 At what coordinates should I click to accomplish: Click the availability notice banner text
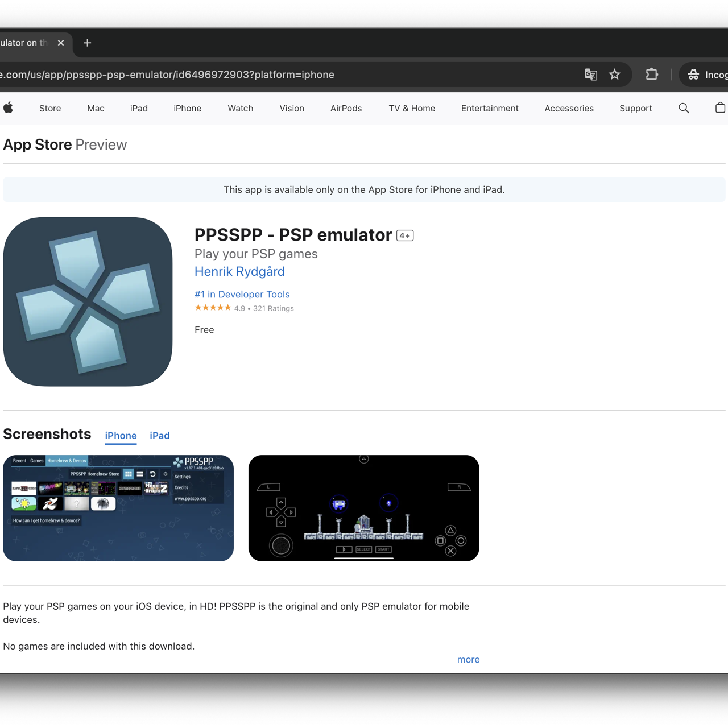[364, 189]
